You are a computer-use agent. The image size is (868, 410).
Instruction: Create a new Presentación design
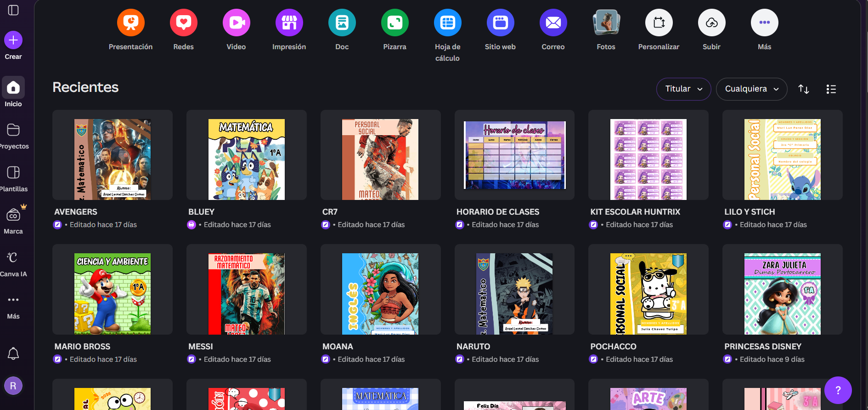point(131,23)
